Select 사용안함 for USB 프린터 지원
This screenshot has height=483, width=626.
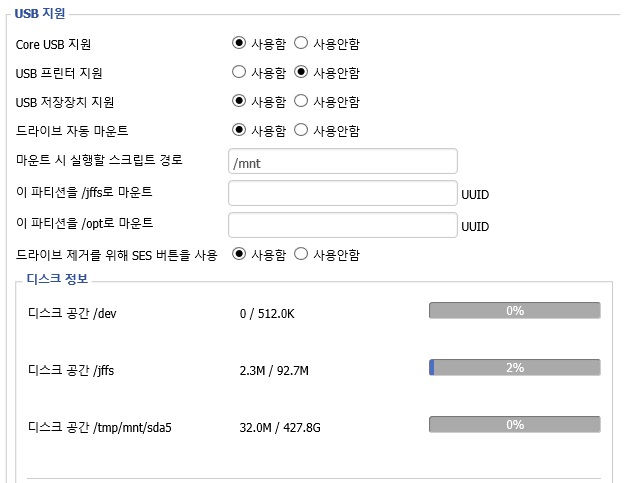301,72
